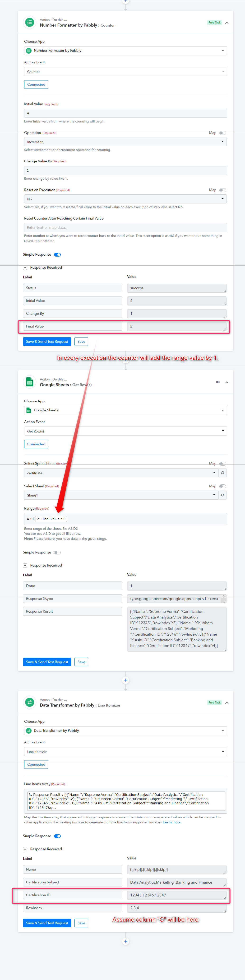Toggle Map switch for Select Spreadsheet
The image size is (245, 980).
click(x=222, y=464)
